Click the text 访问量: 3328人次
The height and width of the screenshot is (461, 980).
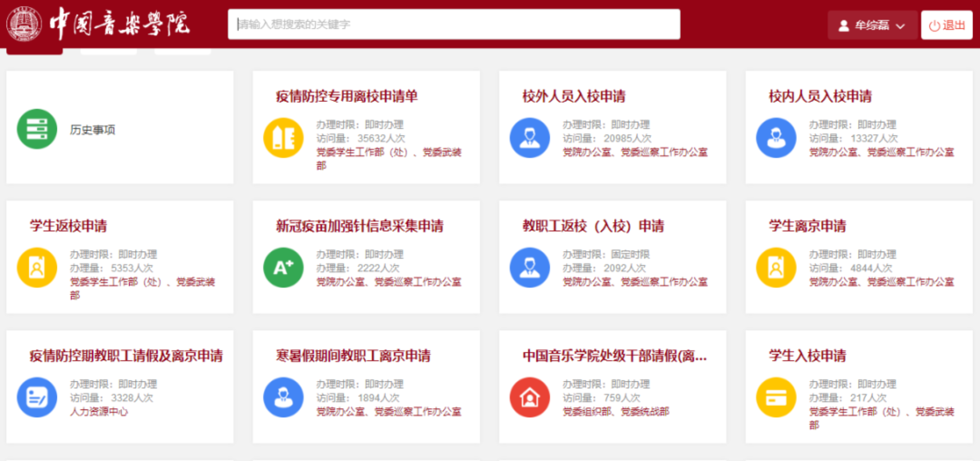[112, 397]
